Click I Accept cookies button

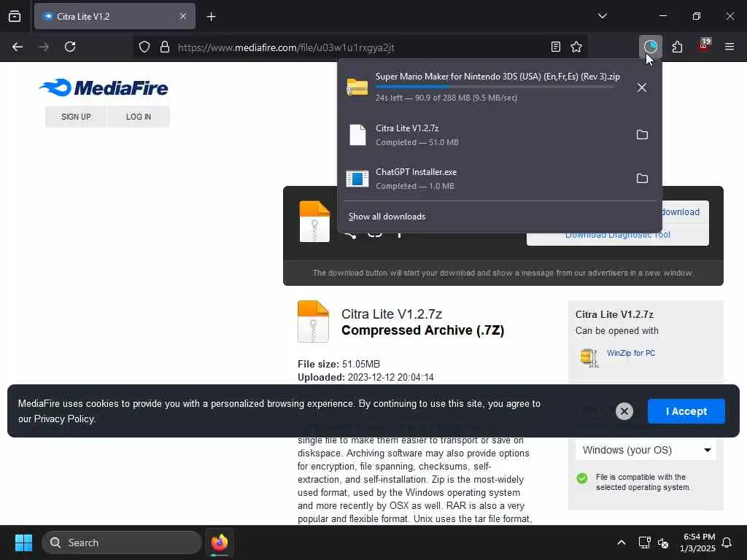686,411
